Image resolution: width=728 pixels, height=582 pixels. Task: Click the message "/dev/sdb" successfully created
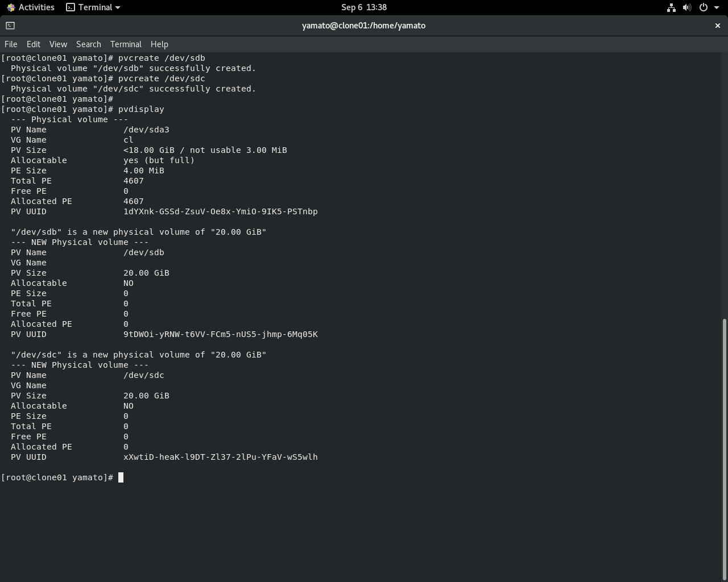point(134,68)
